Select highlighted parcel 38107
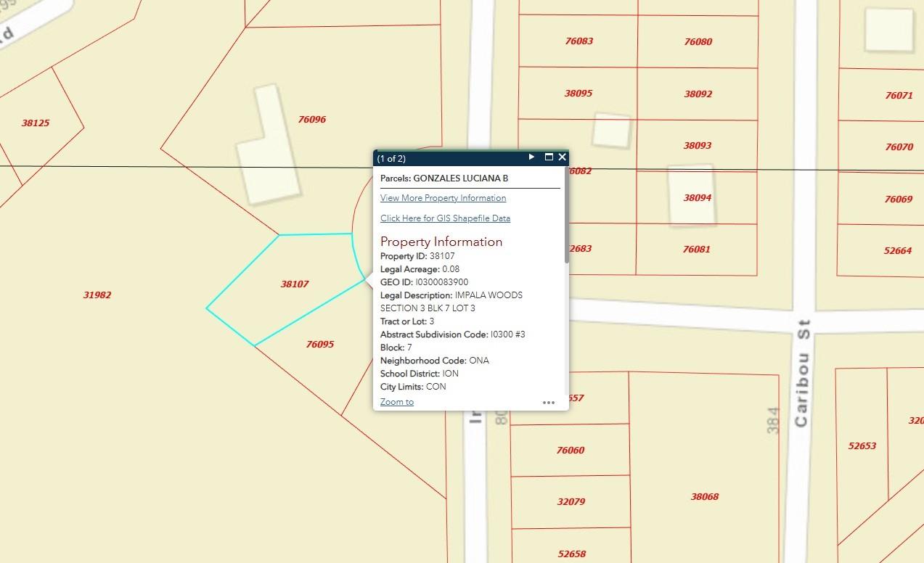The height and width of the screenshot is (563, 924). [x=294, y=284]
